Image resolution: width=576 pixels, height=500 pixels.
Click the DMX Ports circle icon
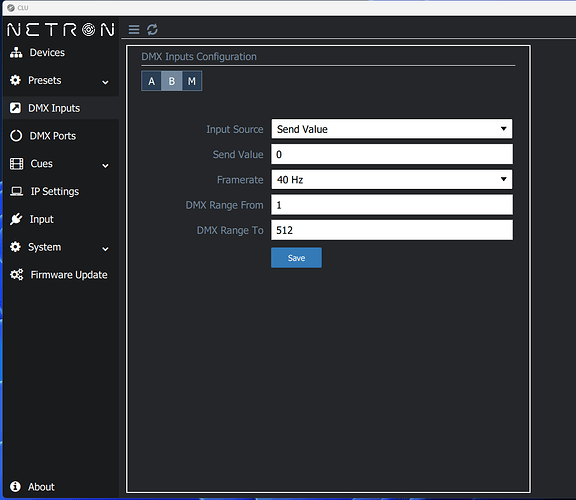(x=16, y=136)
